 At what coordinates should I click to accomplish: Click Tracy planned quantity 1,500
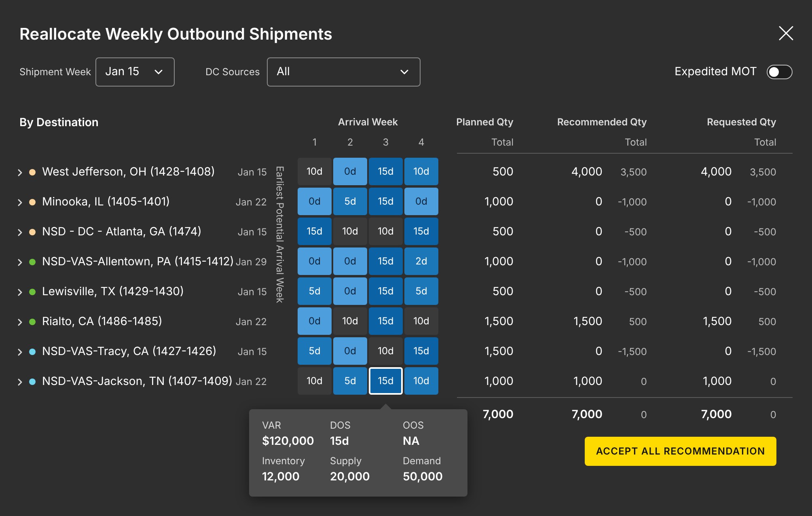(499, 351)
